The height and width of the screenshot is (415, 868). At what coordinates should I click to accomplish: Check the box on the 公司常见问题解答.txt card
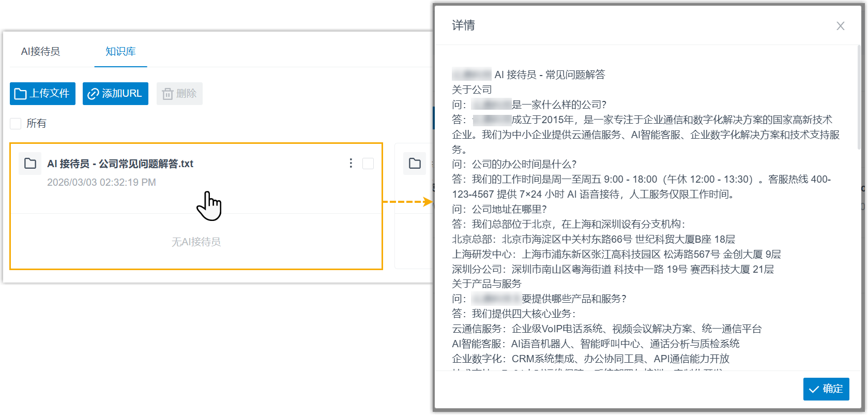point(368,164)
